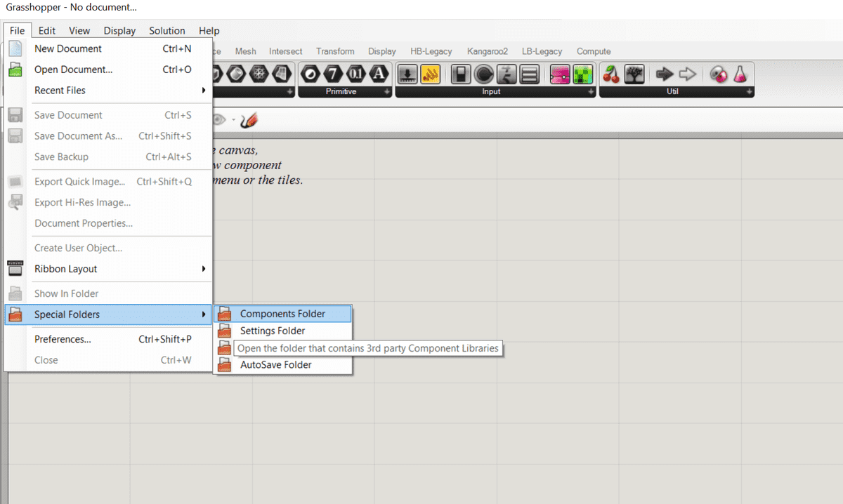Select the down-arrow icon in Input group

point(408,74)
